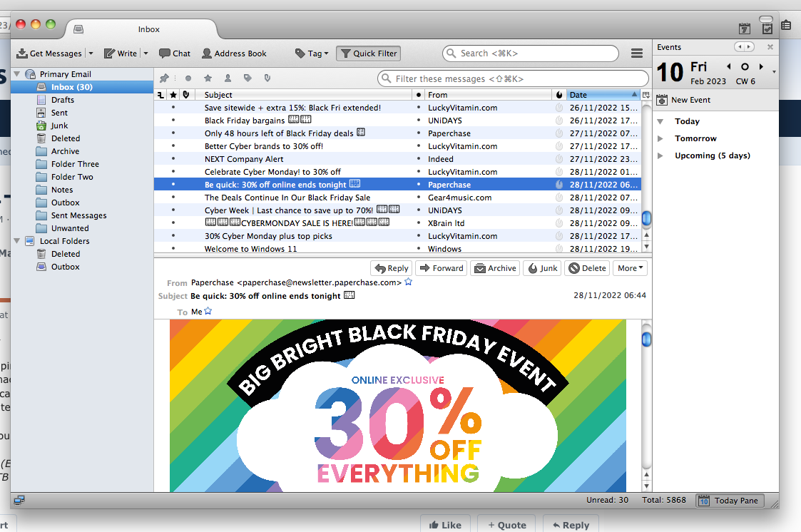Image resolution: width=801 pixels, height=532 pixels.
Task: Toggle junk status on NEXT Company Alert row
Action: 559,159
